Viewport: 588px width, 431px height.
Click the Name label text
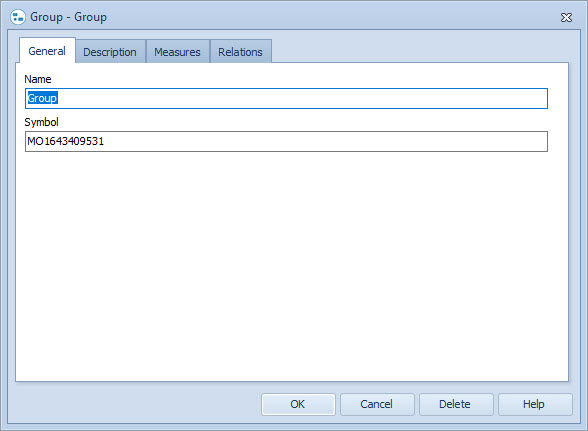tap(38, 79)
